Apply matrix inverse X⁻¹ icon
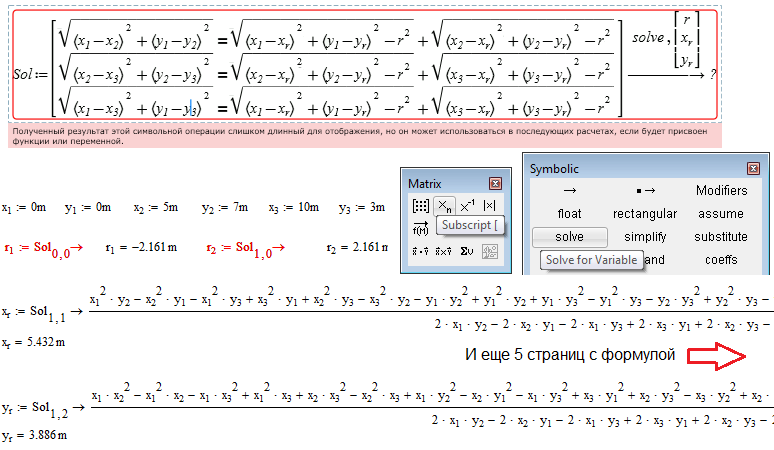The height and width of the screenshot is (450, 774). click(x=467, y=206)
